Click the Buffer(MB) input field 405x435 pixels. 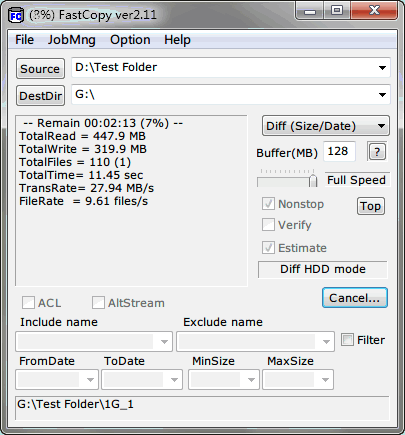pos(339,151)
